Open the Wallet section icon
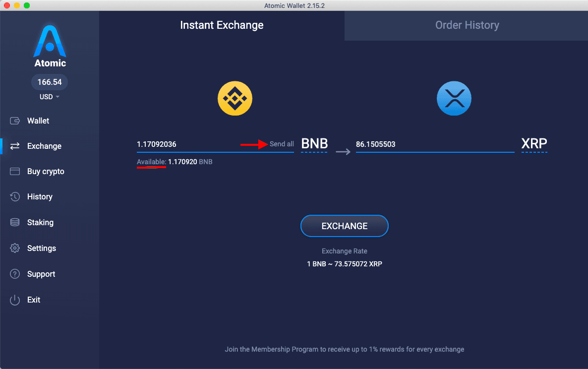 (x=14, y=121)
